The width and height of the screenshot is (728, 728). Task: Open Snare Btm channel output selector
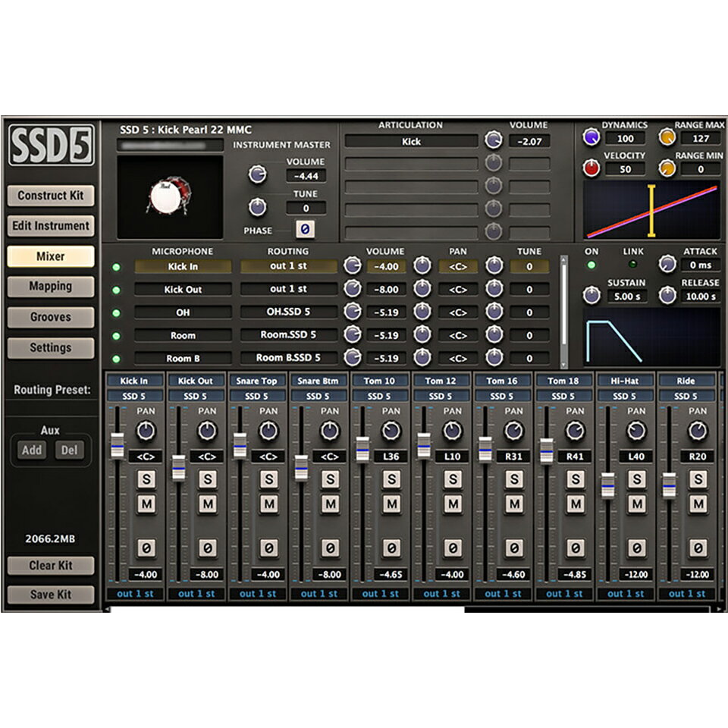319,593
